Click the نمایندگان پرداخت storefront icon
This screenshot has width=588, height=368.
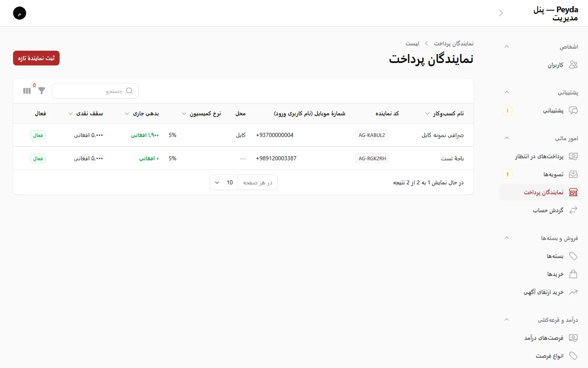click(x=573, y=193)
